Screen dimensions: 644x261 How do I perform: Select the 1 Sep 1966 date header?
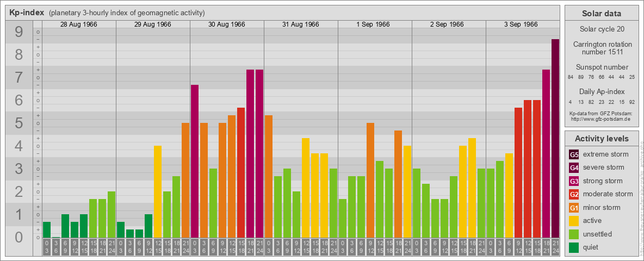click(373, 24)
